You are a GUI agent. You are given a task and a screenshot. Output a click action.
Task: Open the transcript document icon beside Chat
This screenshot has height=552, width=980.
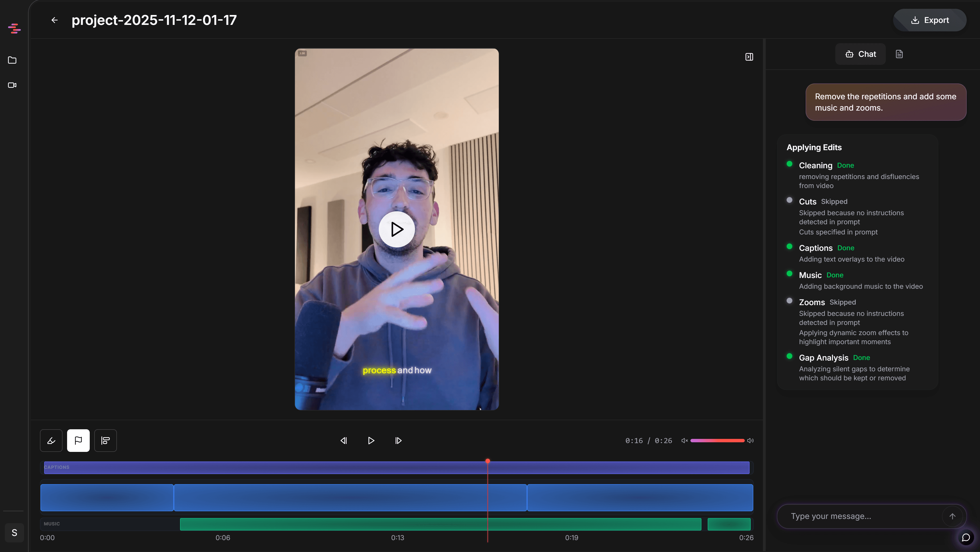[899, 54]
